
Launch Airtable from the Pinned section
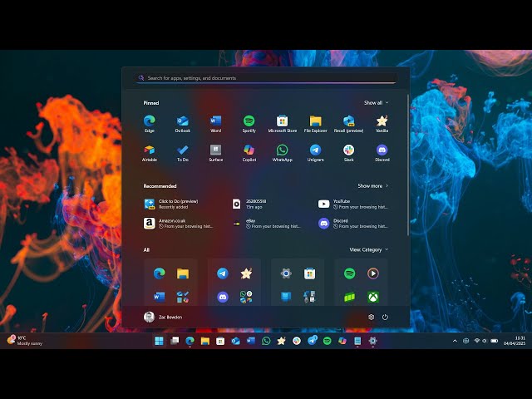150,153
